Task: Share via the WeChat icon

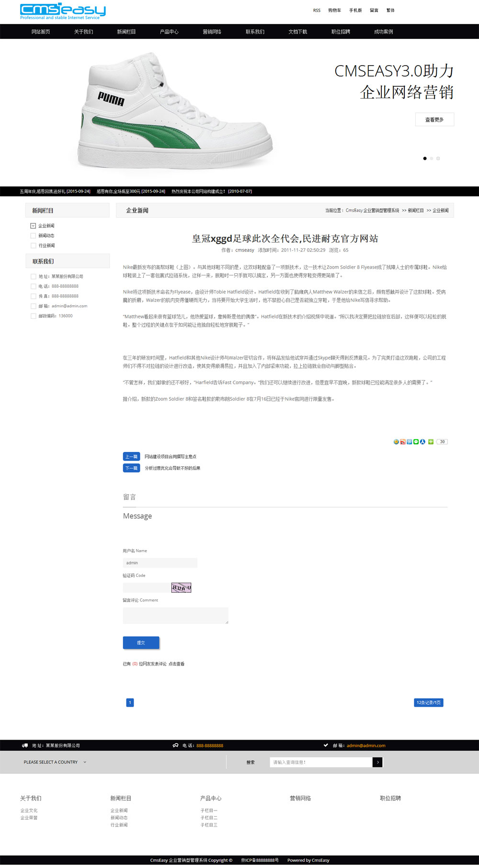Action: coord(416,442)
